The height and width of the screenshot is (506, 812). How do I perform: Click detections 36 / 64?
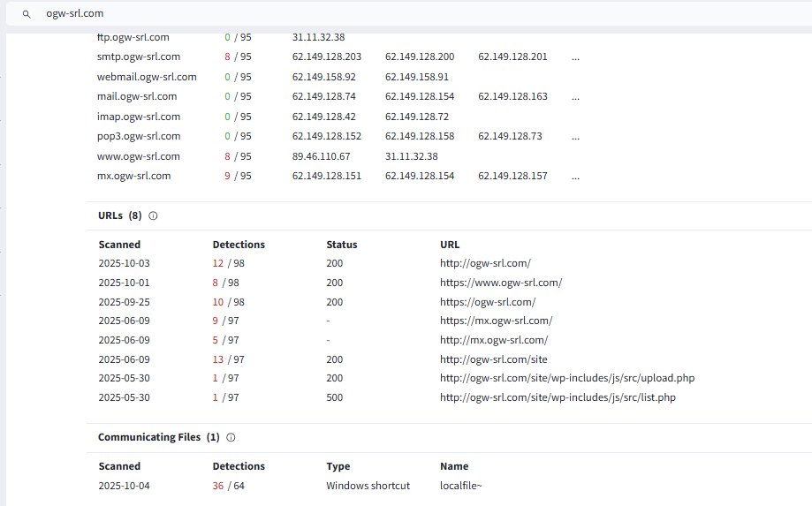point(228,486)
